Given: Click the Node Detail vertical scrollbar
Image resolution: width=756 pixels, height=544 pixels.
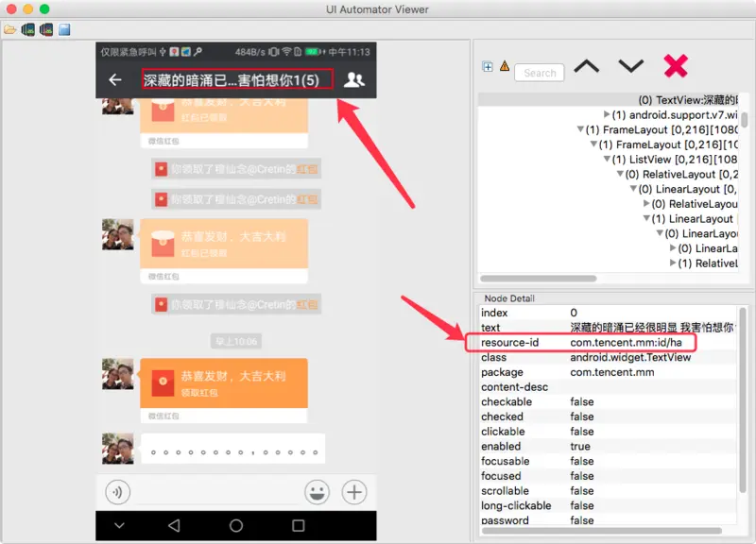Looking at the screenshot, I should click(x=743, y=399).
